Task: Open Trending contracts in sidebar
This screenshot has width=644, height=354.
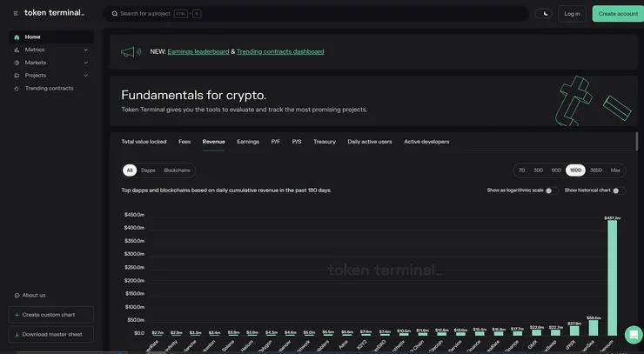Action: pos(49,89)
